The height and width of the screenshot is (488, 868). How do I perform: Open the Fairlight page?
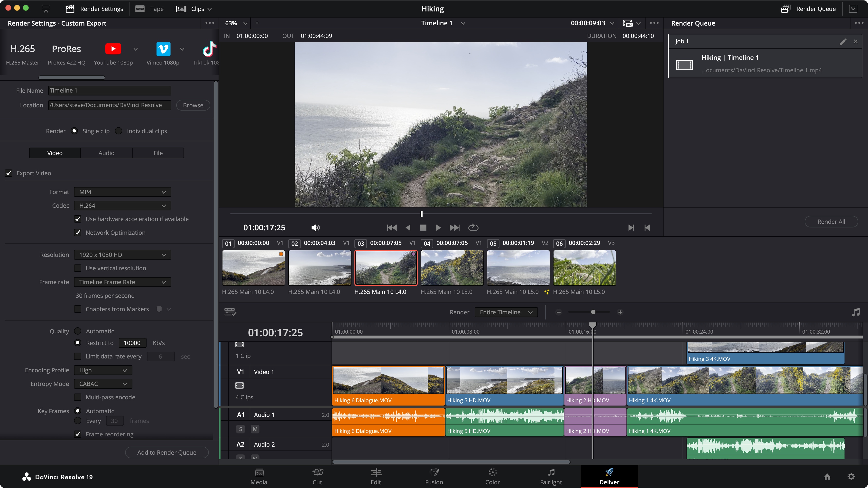tap(551, 476)
